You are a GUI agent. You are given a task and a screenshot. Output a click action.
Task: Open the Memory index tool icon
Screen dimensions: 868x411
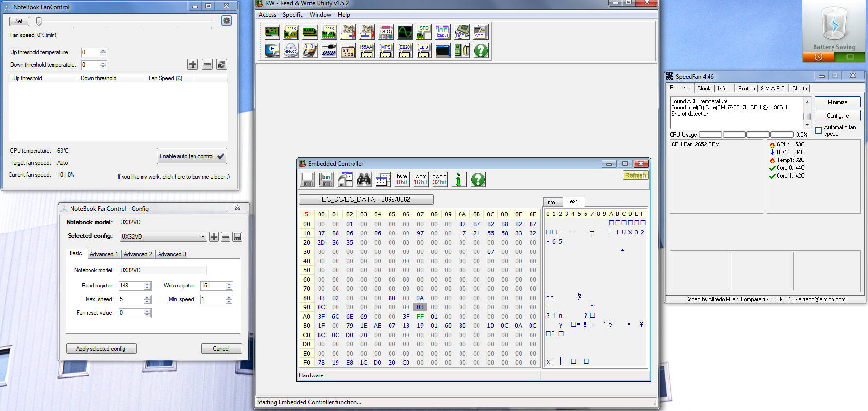329,32
